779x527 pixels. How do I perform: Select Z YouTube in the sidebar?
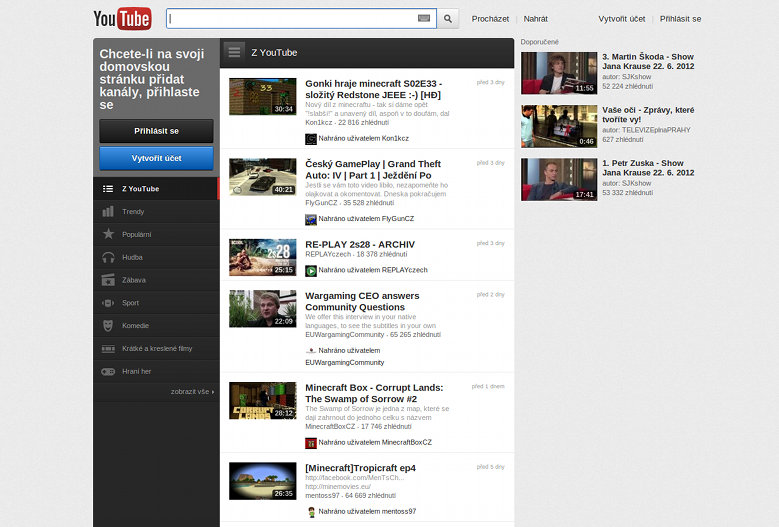tap(156, 189)
